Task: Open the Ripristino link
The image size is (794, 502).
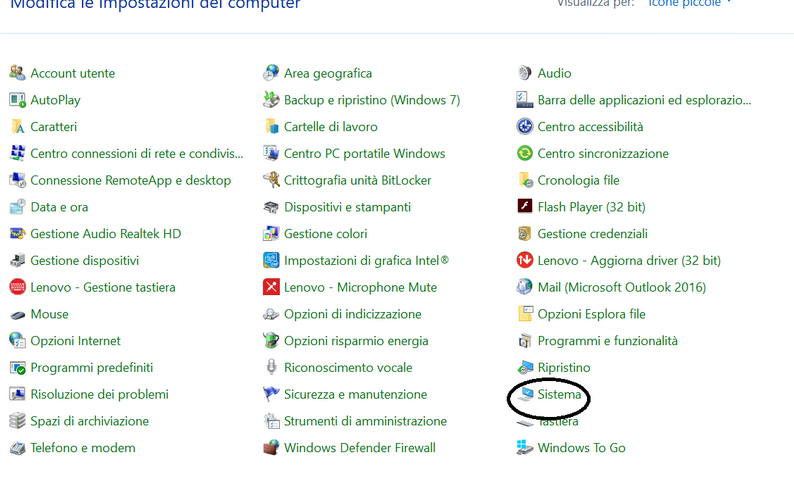Action: 564,368
